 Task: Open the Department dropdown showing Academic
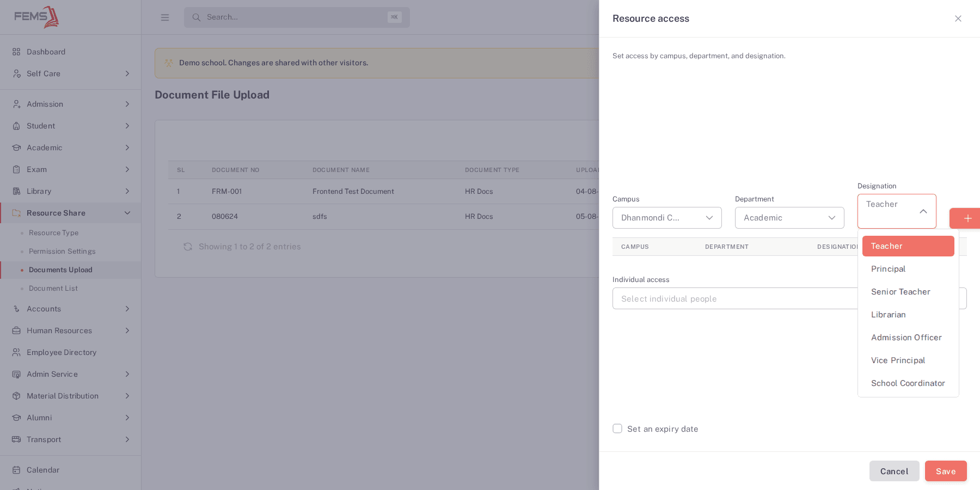(x=789, y=218)
